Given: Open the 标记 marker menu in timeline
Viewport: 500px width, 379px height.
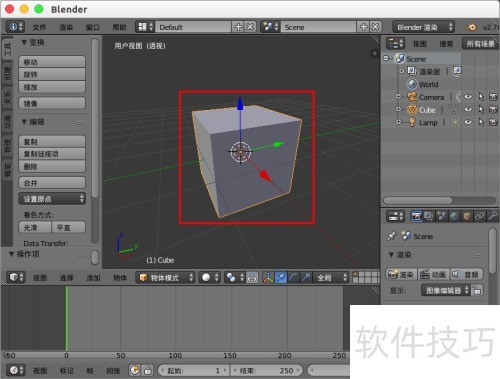Looking at the screenshot, I should 67,370.
